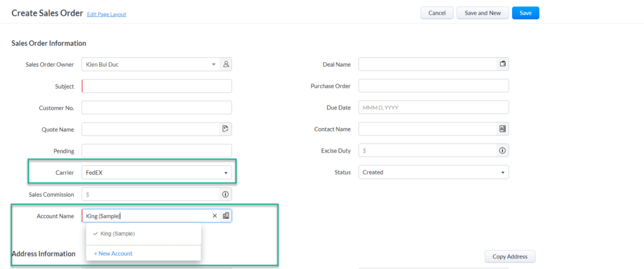644x269 pixels.
Task: Open Quote Name lookup icon
Action: click(x=226, y=129)
